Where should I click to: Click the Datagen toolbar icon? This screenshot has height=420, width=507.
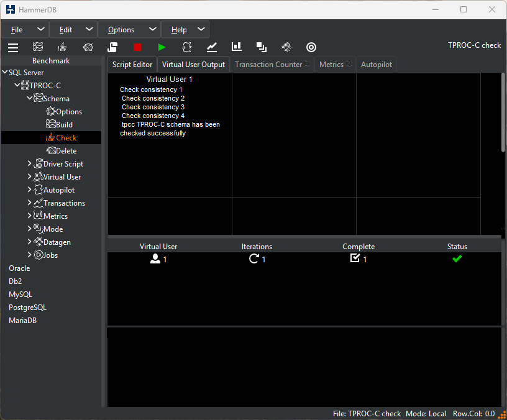click(x=286, y=47)
